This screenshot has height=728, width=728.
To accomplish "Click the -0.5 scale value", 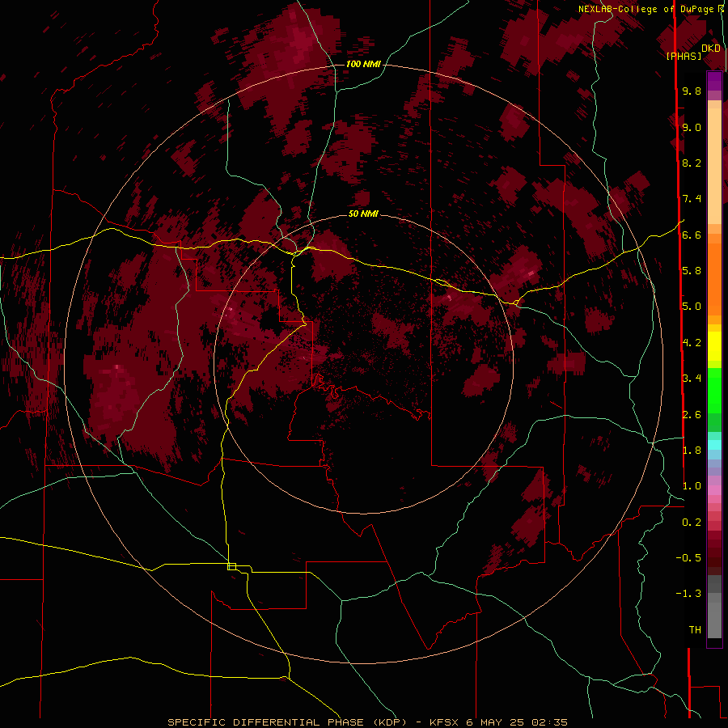I will [x=688, y=557].
